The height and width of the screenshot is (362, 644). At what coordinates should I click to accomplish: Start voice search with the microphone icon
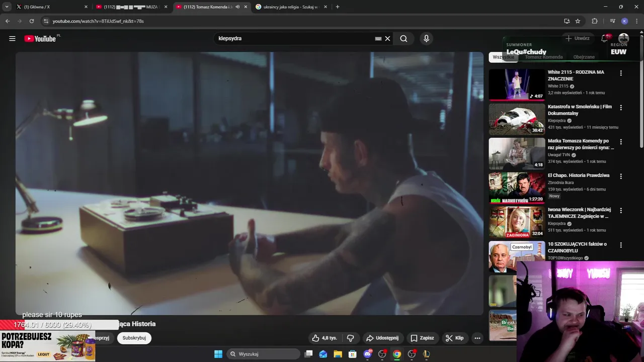coord(426,39)
